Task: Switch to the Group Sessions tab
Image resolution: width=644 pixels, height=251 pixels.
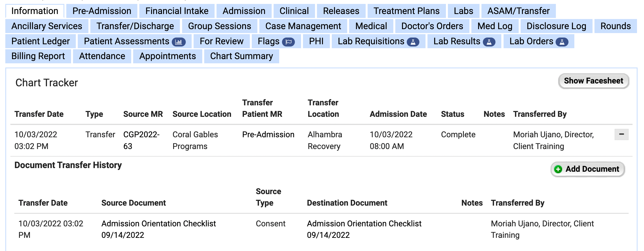Action: 219,26
